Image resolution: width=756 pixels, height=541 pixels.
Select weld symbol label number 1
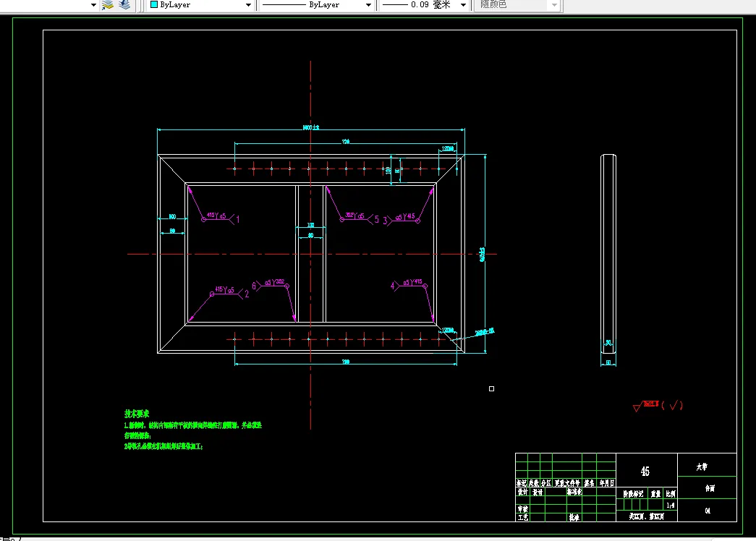pos(238,219)
